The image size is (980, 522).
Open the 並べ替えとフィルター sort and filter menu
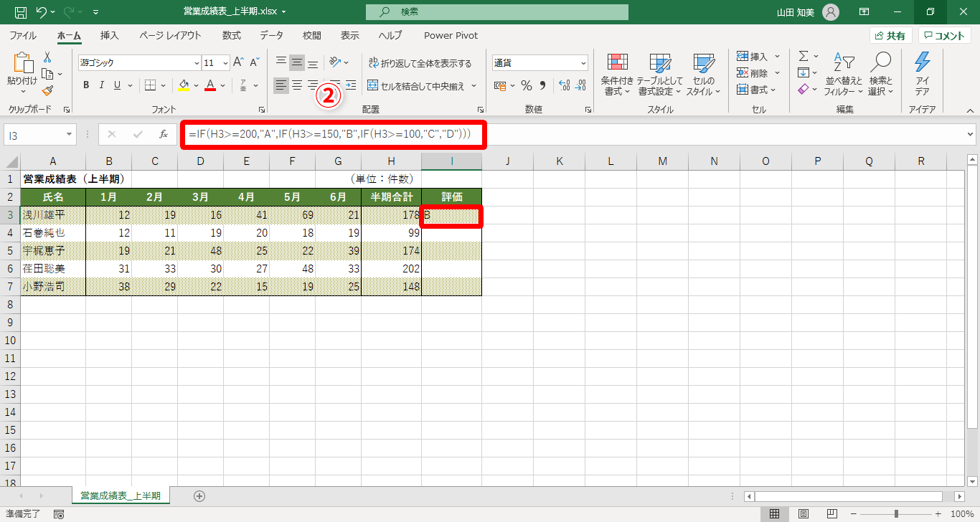coord(844,74)
